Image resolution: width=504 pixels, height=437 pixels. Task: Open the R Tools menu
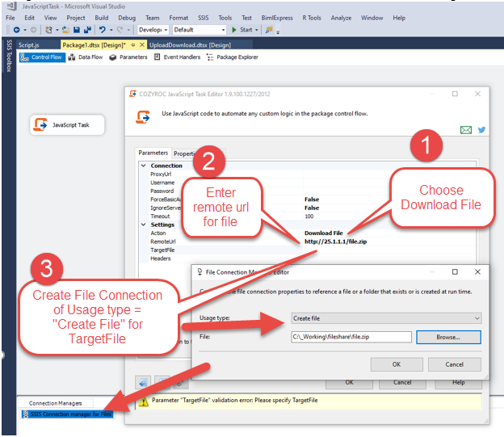click(312, 18)
